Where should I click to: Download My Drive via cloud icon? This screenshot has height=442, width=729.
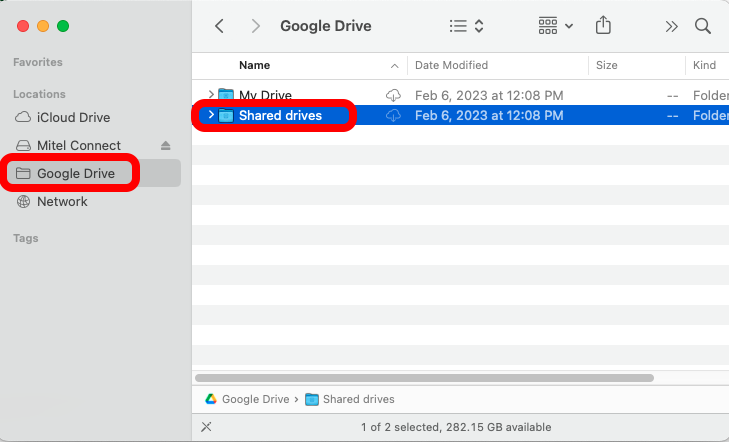[393, 95]
